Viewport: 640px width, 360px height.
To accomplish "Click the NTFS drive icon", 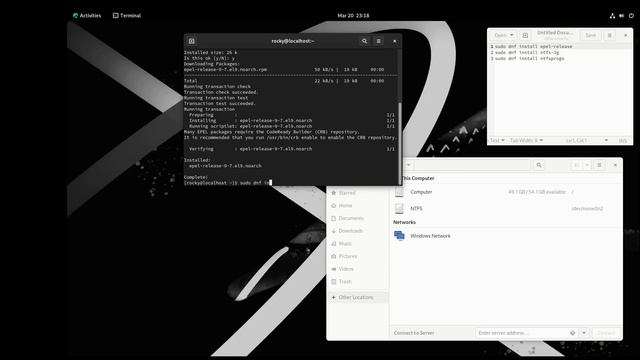I will 399,209.
